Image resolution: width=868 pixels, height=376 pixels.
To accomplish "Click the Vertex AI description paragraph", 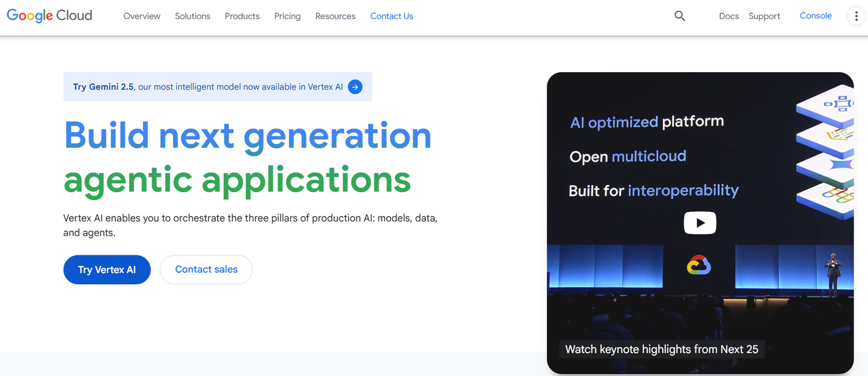I will 250,225.
